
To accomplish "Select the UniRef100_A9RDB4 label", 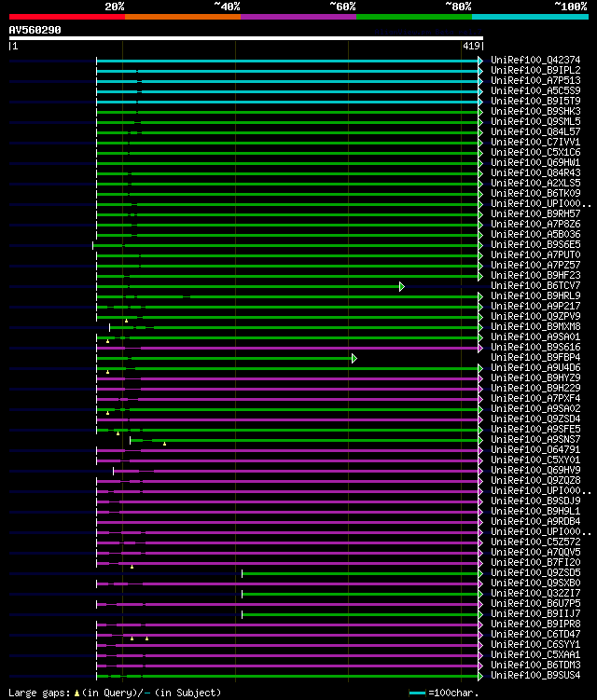I will tap(535, 522).
